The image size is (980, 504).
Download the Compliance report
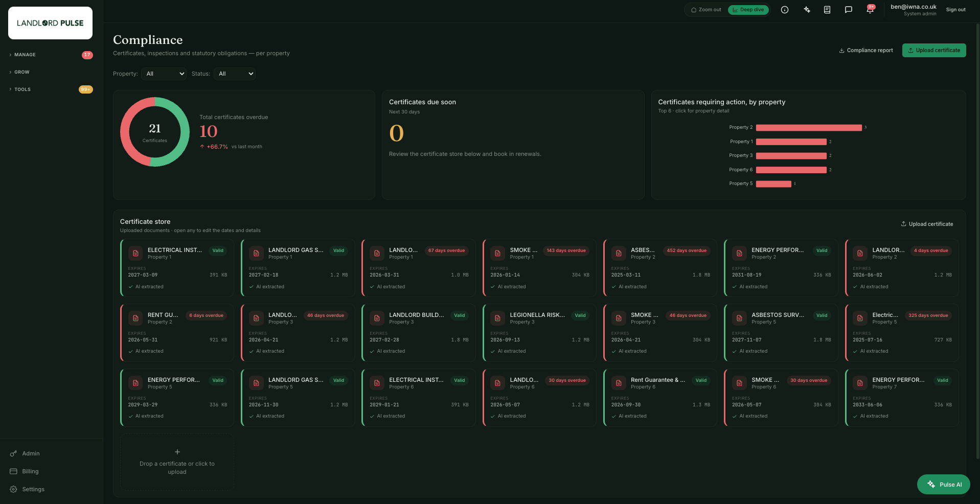[x=866, y=50]
